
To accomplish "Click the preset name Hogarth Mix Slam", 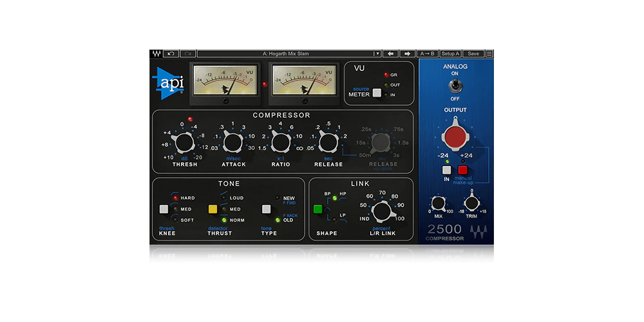I will (x=285, y=54).
